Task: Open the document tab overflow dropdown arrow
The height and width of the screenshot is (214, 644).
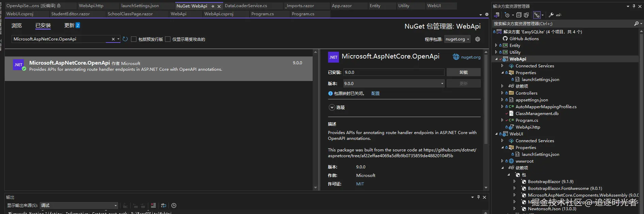Action: point(480,15)
